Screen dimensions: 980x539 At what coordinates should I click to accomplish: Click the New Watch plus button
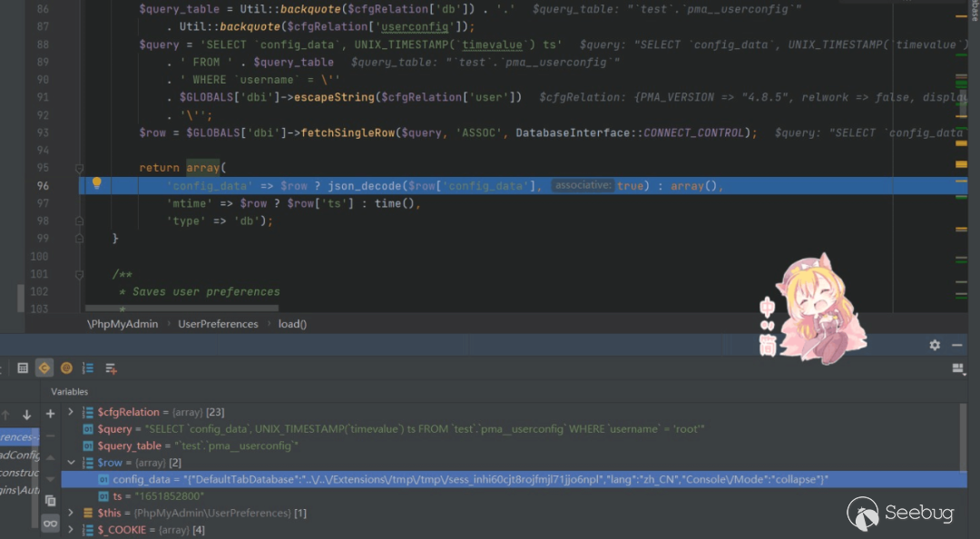coord(50,414)
